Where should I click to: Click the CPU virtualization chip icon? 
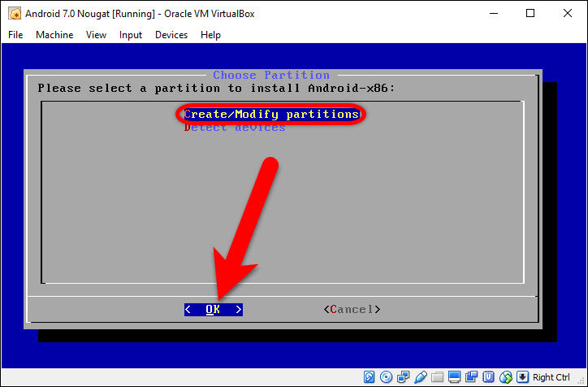[x=488, y=377]
